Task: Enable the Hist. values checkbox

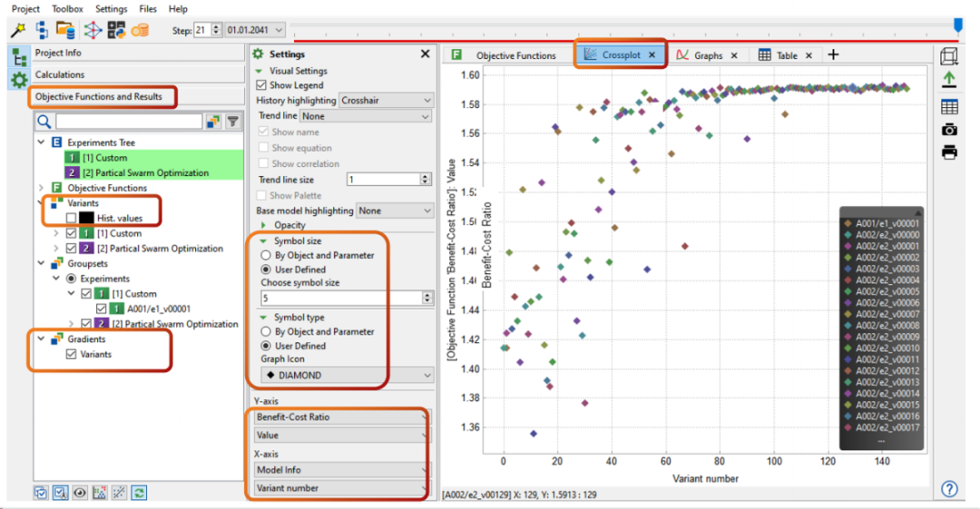Action: coord(72,219)
